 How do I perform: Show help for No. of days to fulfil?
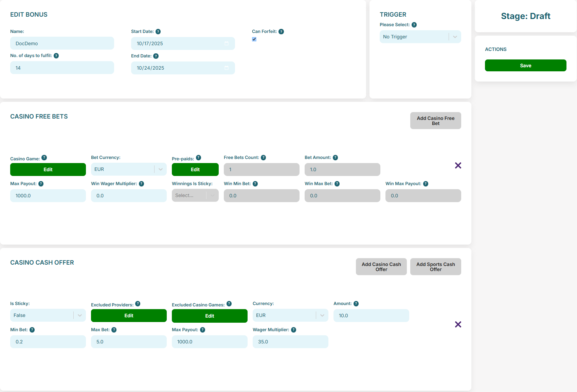(56, 56)
